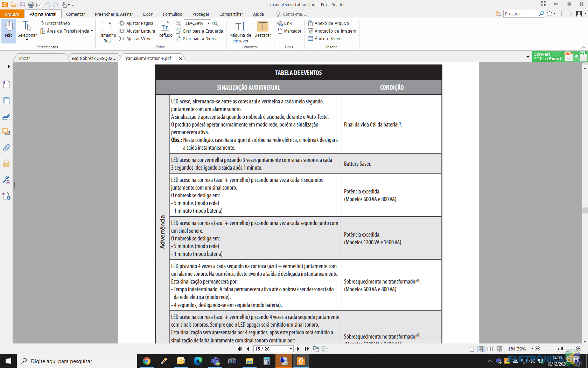Open the pages thumbnail panel
The width and height of the screenshot is (588, 368).
tap(6, 100)
